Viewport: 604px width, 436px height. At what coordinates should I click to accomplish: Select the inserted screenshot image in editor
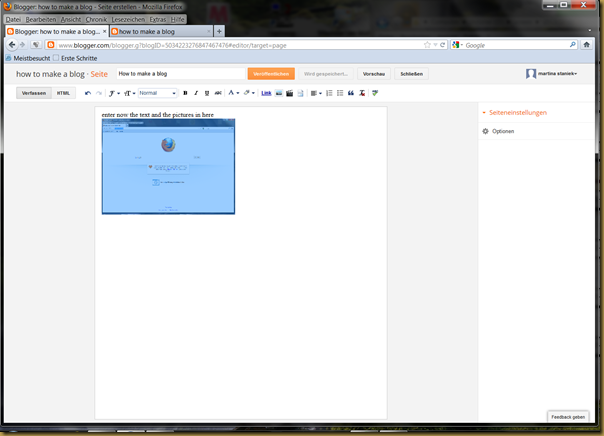168,166
